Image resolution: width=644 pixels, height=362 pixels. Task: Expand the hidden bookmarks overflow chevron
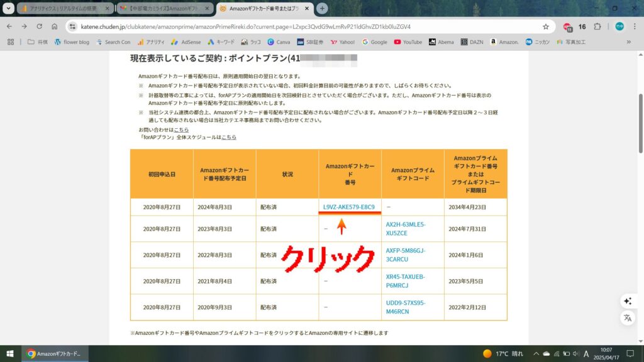point(628,42)
